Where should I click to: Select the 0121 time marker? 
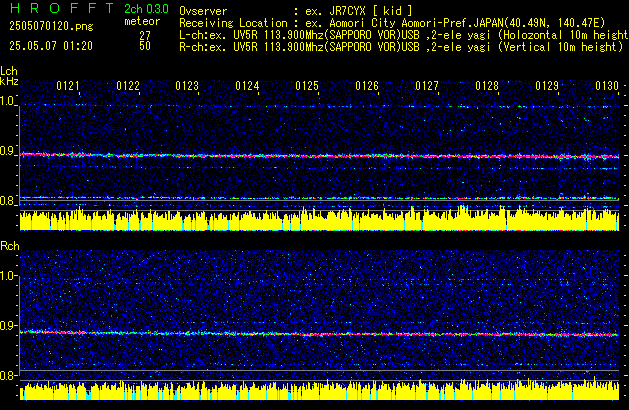[68, 86]
